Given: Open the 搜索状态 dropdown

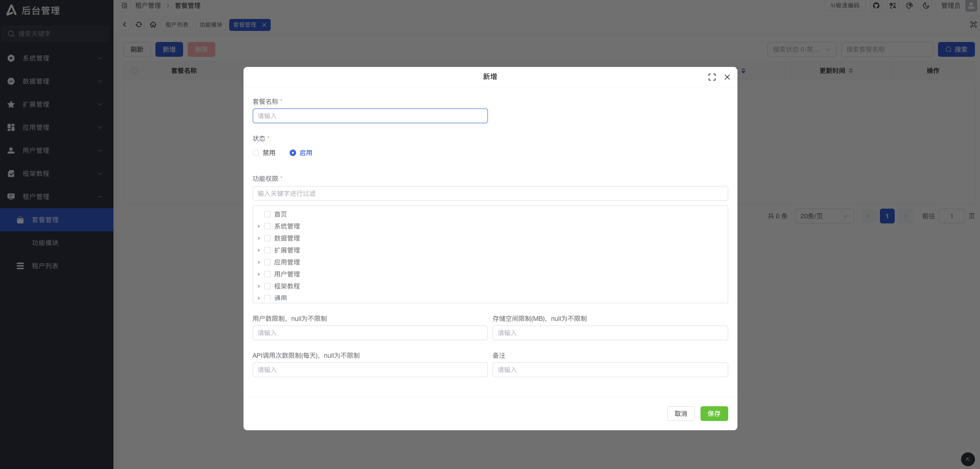Looking at the screenshot, I should [x=802, y=49].
